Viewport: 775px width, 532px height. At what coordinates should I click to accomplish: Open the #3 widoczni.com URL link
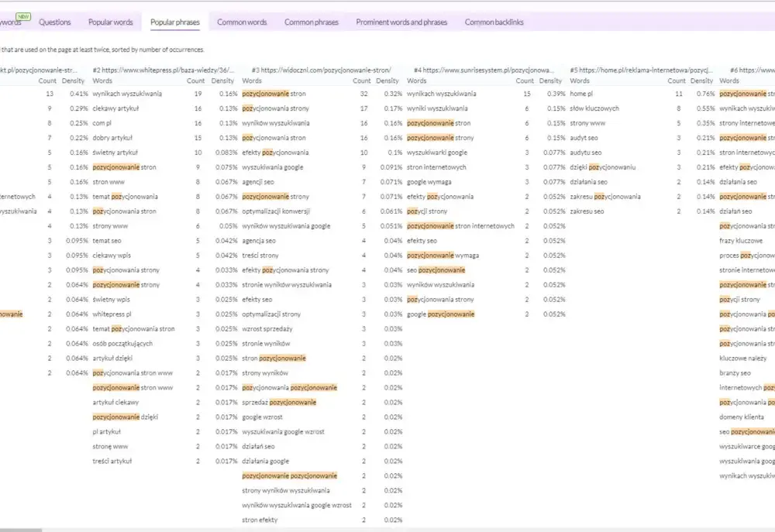coord(322,70)
